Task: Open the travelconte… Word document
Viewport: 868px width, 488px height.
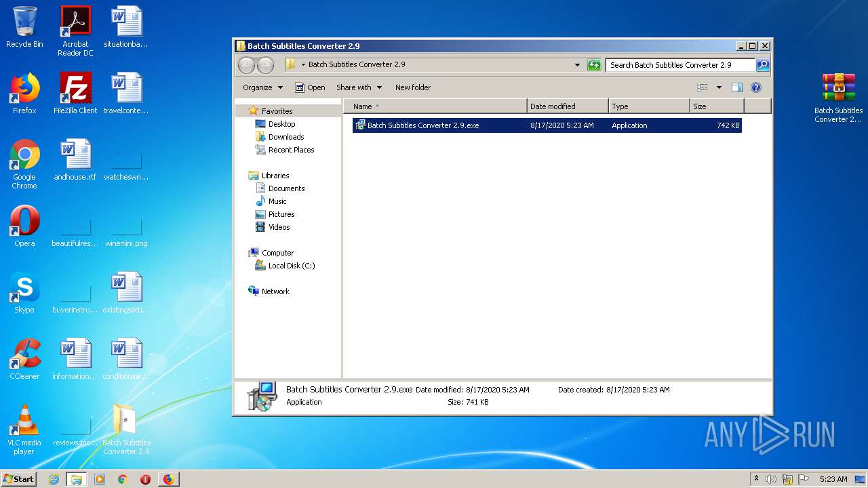Action: pyautogui.click(x=126, y=94)
